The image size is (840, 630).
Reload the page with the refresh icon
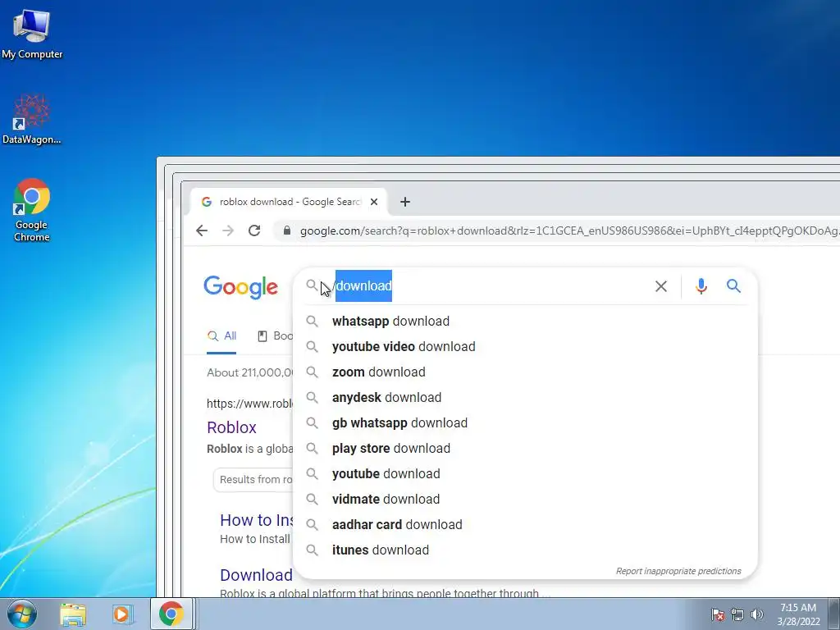pos(254,231)
